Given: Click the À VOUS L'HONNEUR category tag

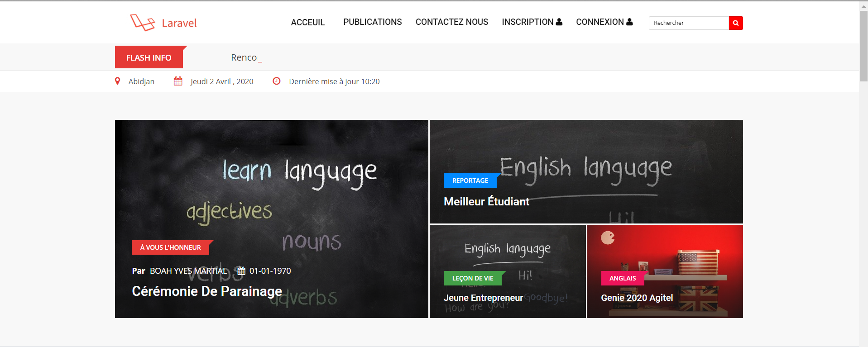Looking at the screenshot, I should point(171,247).
